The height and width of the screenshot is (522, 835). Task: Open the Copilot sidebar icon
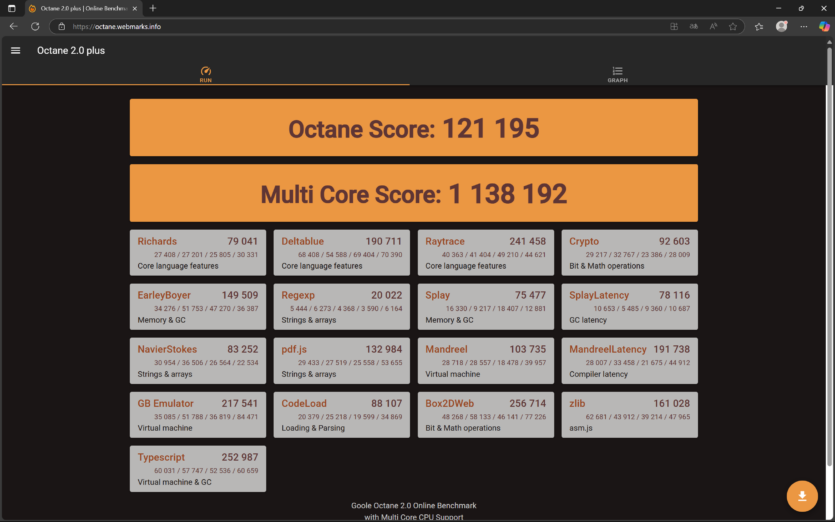click(824, 26)
